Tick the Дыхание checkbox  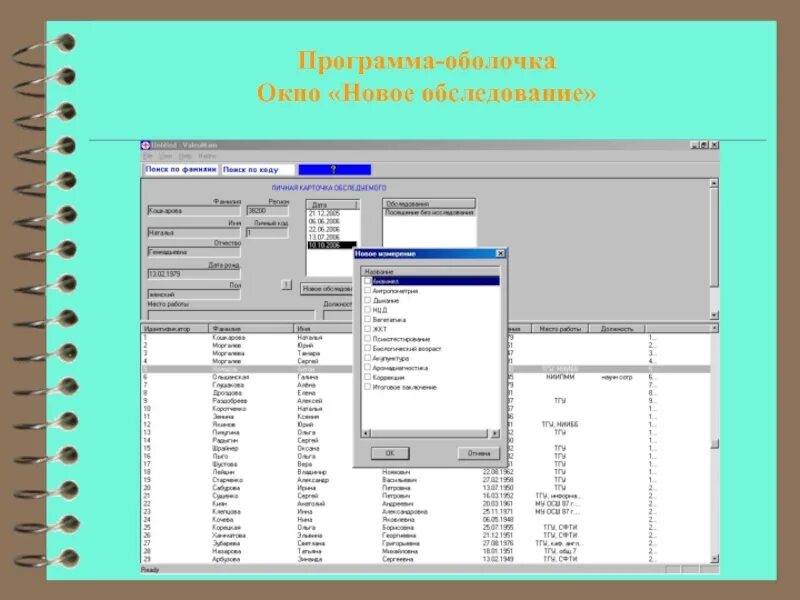pos(367,300)
